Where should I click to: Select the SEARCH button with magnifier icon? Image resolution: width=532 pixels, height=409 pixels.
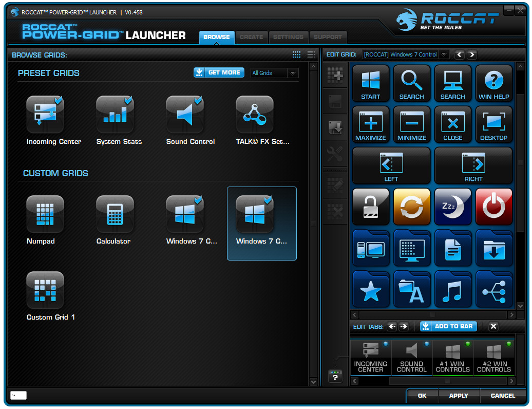coord(411,84)
